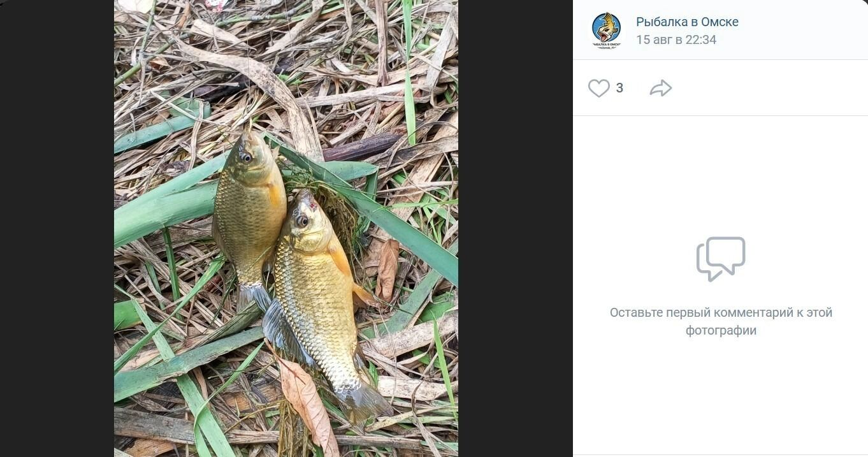The image size is (868, 457).
Task: Click the "15 авг в 22:34" timestamp
Action: tap(676, 40)
